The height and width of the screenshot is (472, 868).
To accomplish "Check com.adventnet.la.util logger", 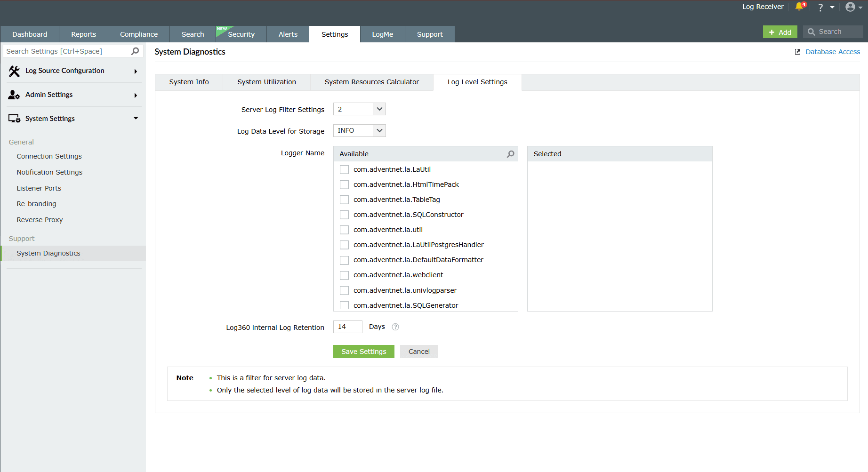I will click(x=344, y=230).
